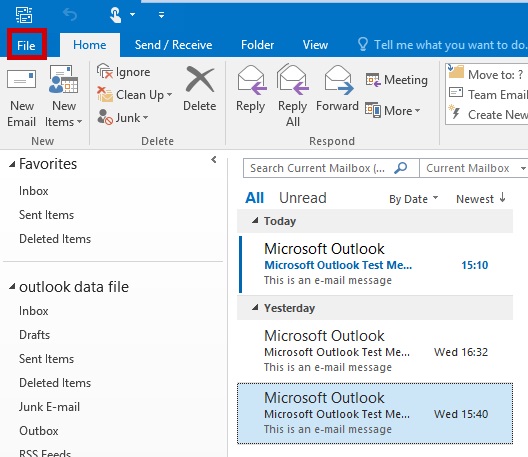
Task: Open Sent Items under Favorites
Action: click(x=46, y=215)
